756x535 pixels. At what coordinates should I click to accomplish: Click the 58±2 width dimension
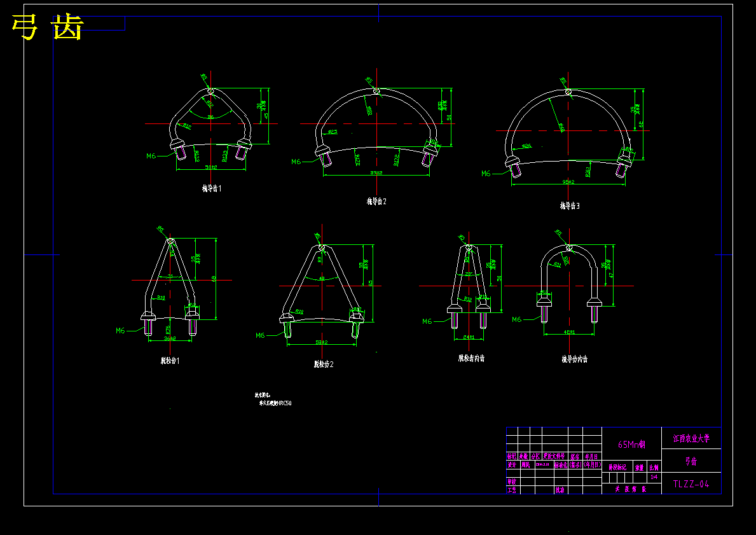pyautogui.click(x=211, y=167)
